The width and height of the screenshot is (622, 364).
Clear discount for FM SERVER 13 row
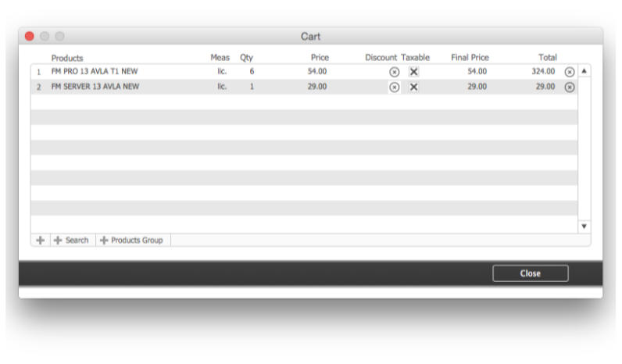pos(394,87)
